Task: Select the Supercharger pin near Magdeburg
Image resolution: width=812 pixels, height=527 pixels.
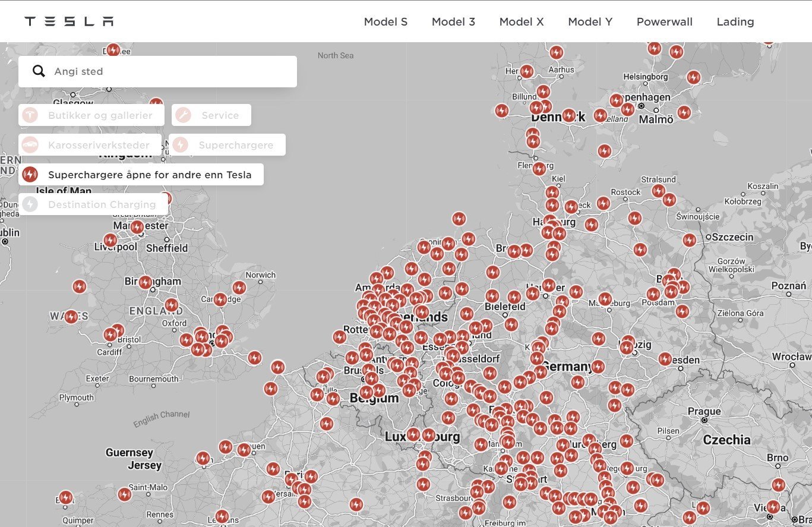Action: tap(605, 299)
